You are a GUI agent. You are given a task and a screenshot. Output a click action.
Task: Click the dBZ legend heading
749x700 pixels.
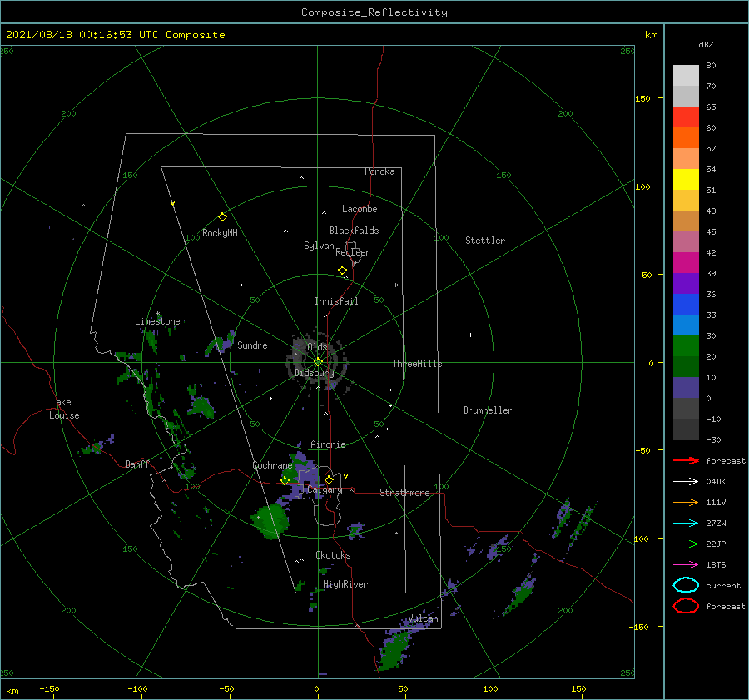706,44
